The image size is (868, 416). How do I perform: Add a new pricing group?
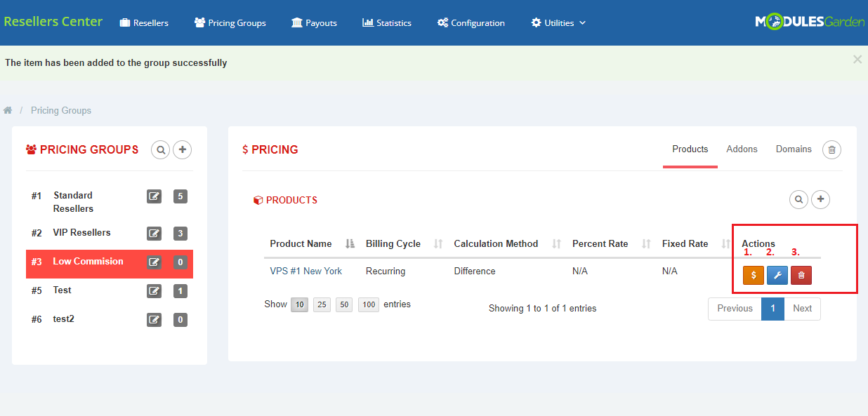coord(183,149)
